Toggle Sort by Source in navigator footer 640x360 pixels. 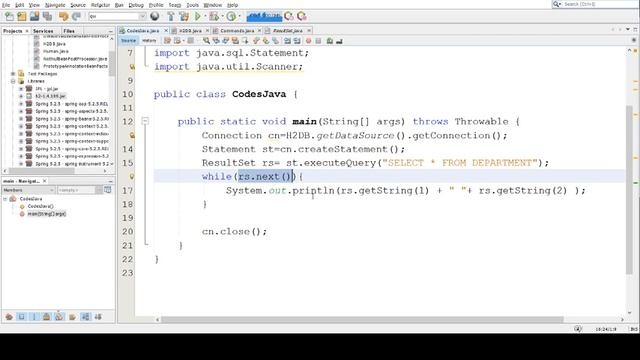[x=98, y=317]
